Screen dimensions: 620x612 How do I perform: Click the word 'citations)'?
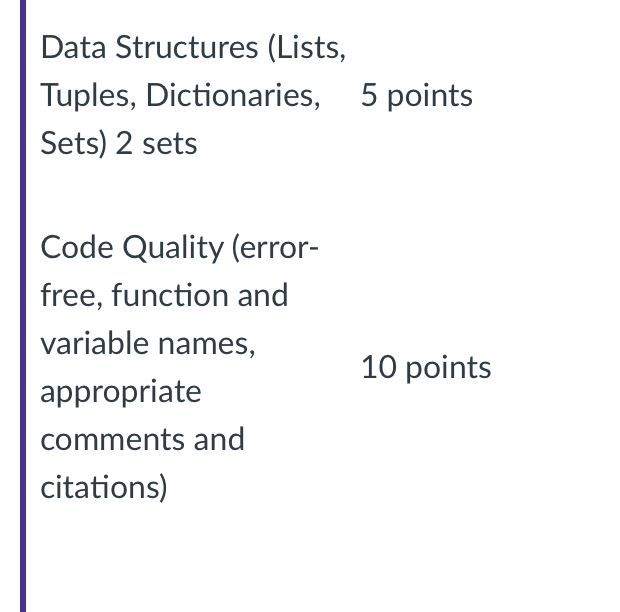104,488
